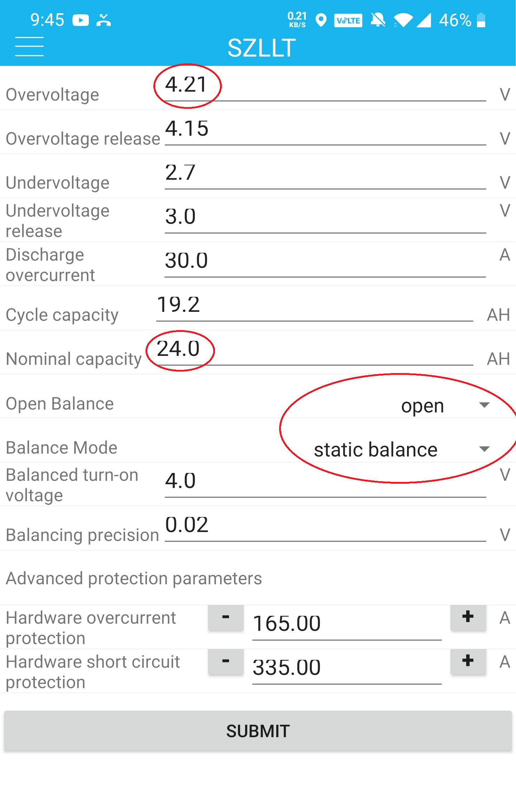This screenshot has width=516, height=812.
Task: Increase Hardware short circuit protection value
Action: [x=468, y=661]
